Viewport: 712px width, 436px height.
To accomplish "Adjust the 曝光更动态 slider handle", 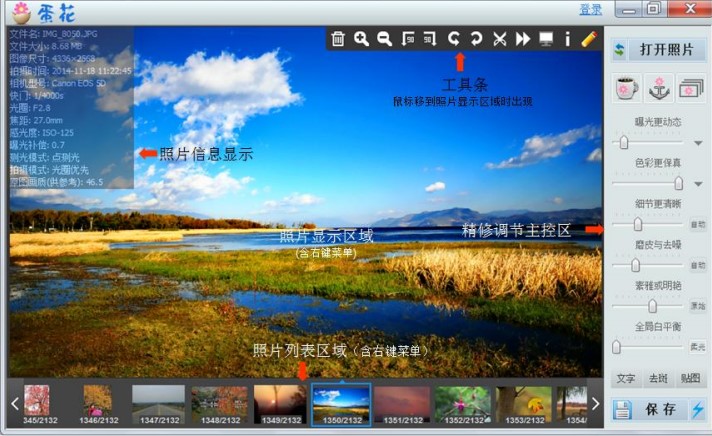I will click(624, 143).
